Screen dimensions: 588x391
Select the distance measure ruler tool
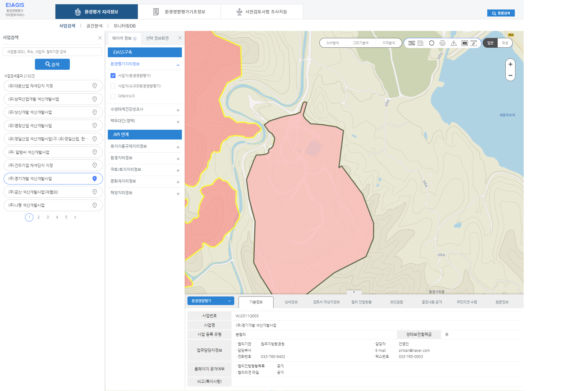[412, 43]
